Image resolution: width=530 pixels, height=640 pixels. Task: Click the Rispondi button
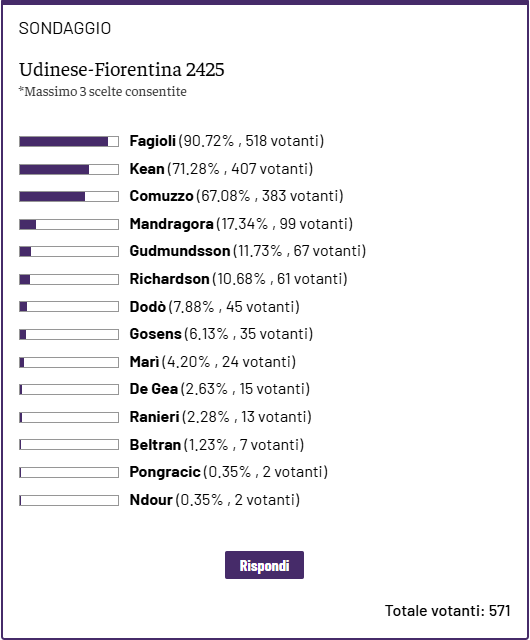[264, 565]
